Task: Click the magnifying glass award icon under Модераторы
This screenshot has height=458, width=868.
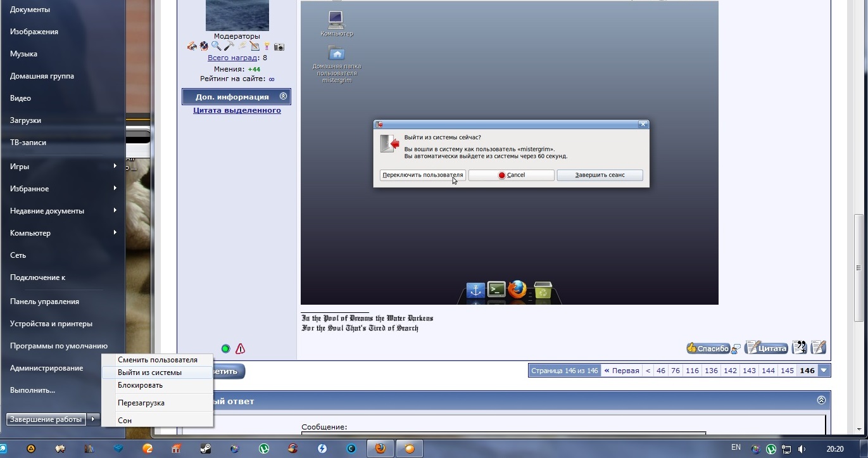Action: click(217, 46)
